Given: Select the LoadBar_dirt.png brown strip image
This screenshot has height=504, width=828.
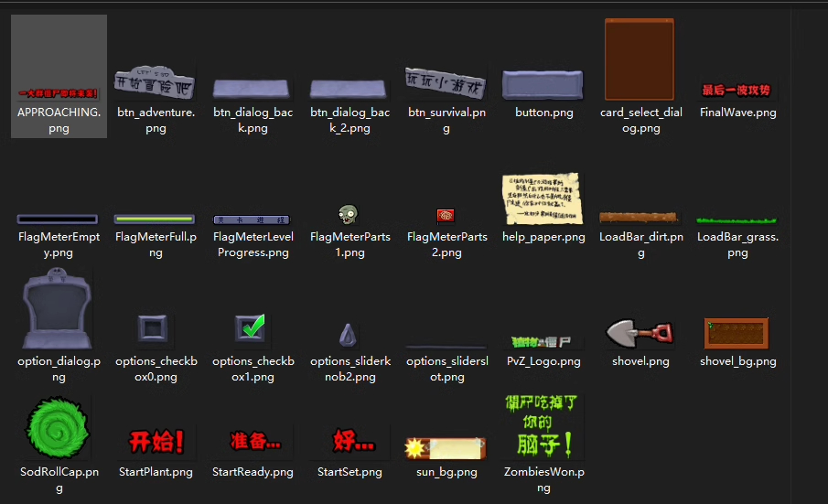Looking at the screenshot, I should click(x=639, y=217).
